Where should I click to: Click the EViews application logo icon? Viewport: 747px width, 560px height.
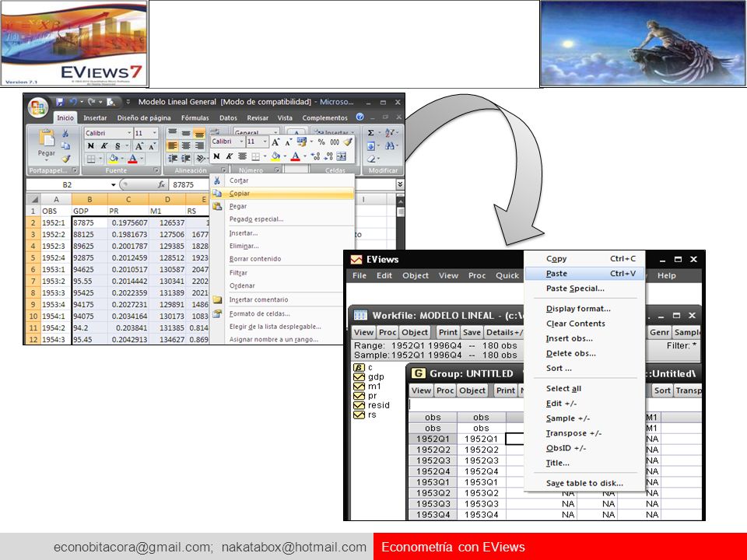coord(356,260)
